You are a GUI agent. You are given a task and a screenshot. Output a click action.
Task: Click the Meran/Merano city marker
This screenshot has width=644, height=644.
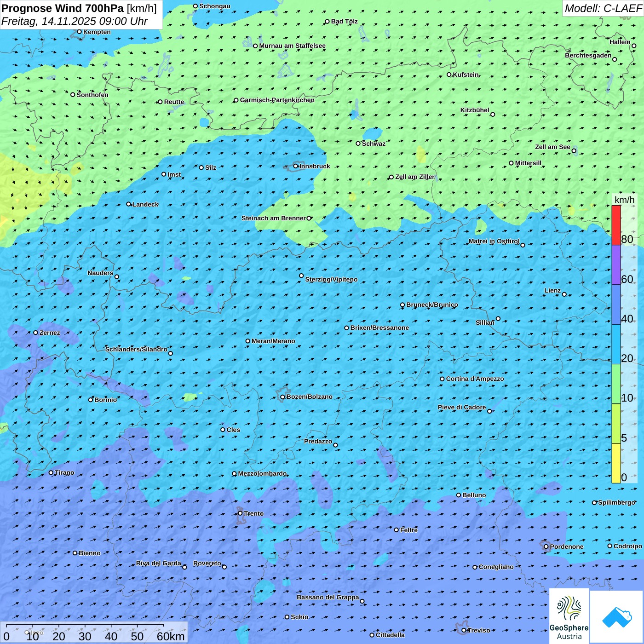pyautogui.click(x=247, y=341)
